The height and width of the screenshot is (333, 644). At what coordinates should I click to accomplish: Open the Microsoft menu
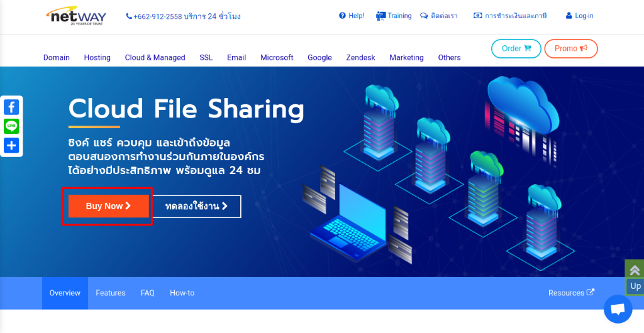(x=277, y=58)
